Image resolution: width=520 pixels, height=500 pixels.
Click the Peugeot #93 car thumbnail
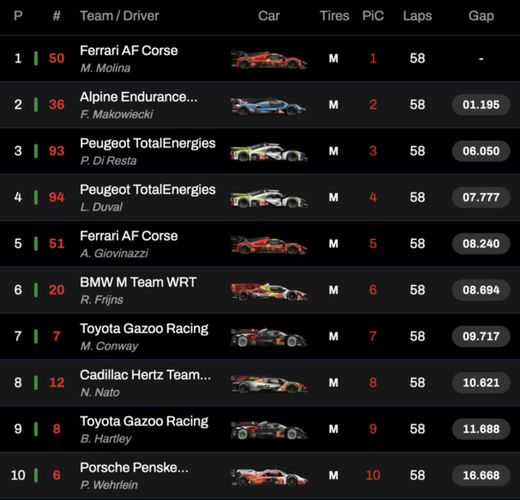coord(269,152)
